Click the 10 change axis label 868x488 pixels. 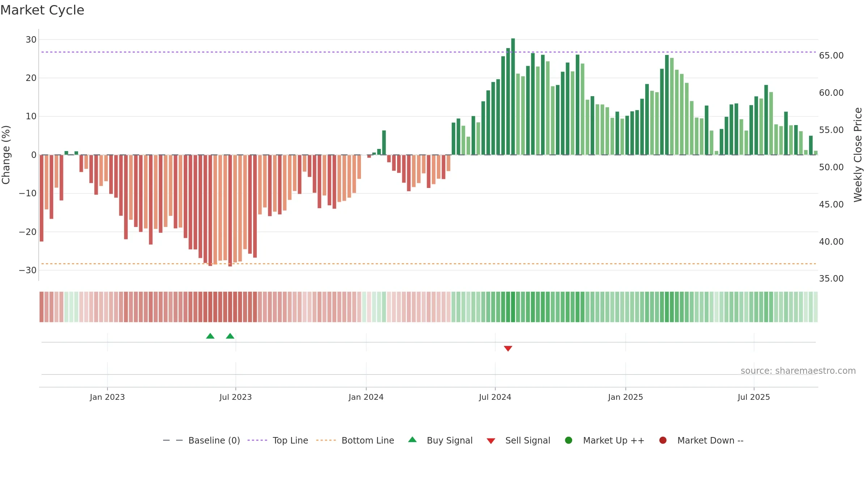31,116
